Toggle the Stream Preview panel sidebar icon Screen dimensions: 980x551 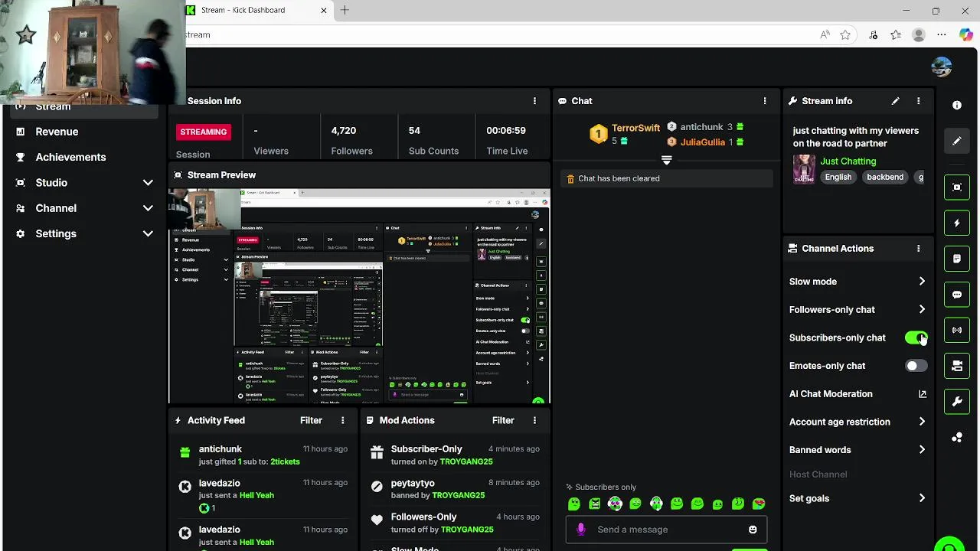[957, 187]
